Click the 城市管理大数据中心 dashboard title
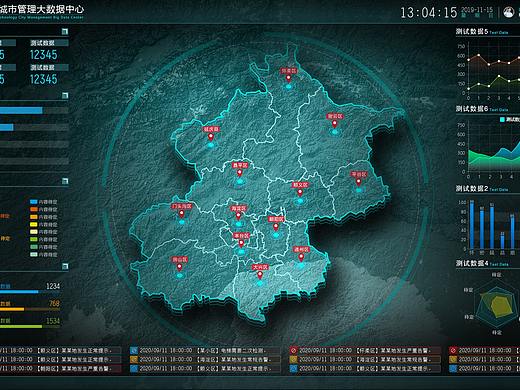This screenshot has width=520, height=390. 42,9
